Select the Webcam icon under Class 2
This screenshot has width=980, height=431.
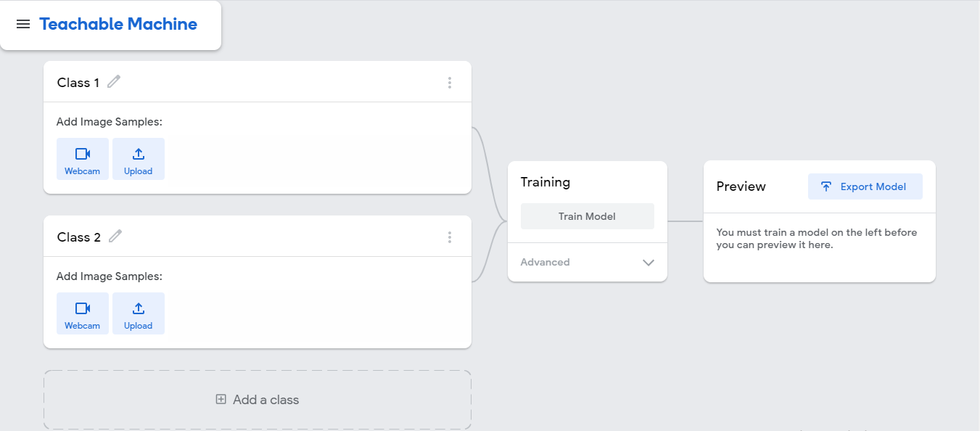pyautogui.click(x=82, y=308)
